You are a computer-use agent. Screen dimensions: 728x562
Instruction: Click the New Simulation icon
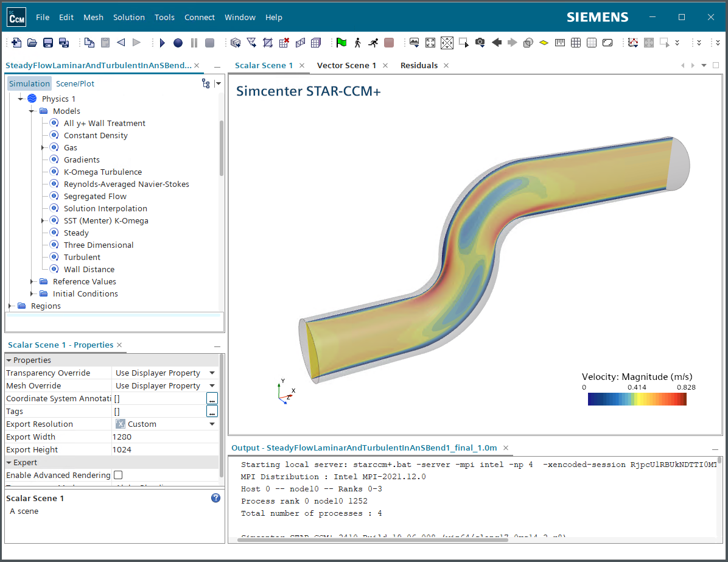click(x=16, y=43)
